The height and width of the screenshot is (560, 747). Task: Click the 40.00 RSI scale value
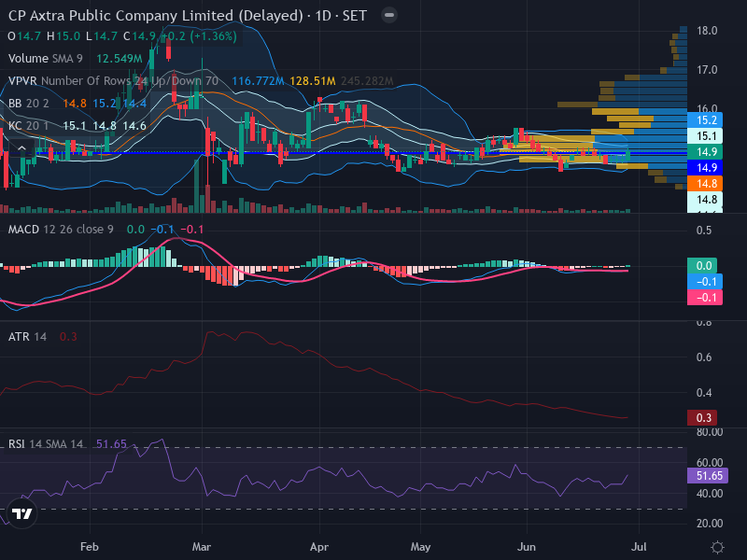pyautogui.click(x=710, y=494)
